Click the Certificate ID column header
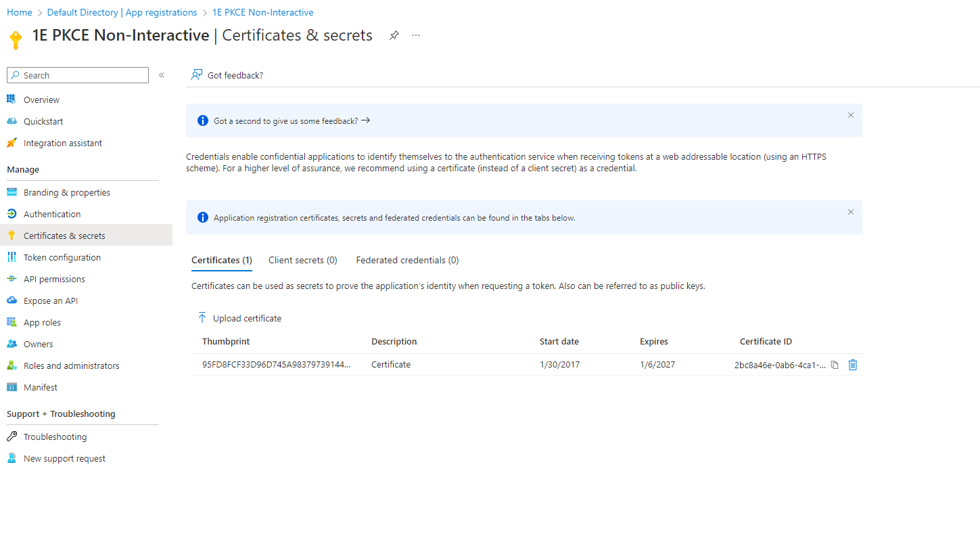Image resolution: width=980 pixels, height=555 pixels. tap(766, 341)
